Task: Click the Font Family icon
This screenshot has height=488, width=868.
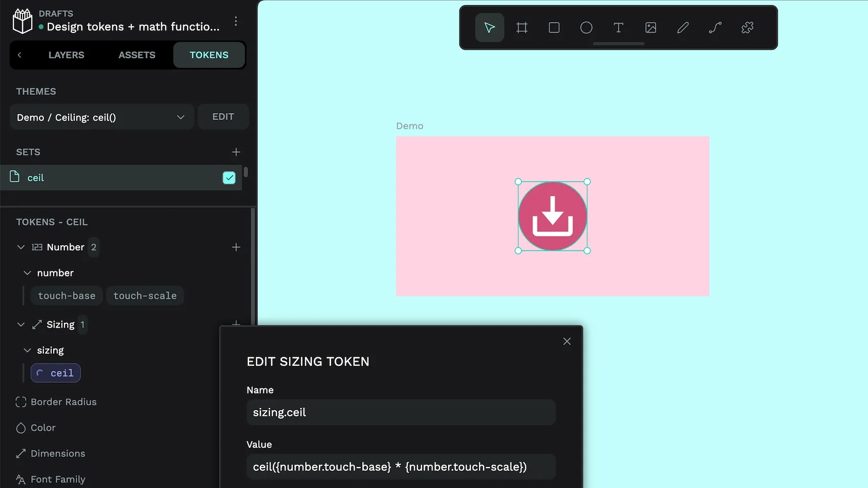Action: (x=21, y=479)
